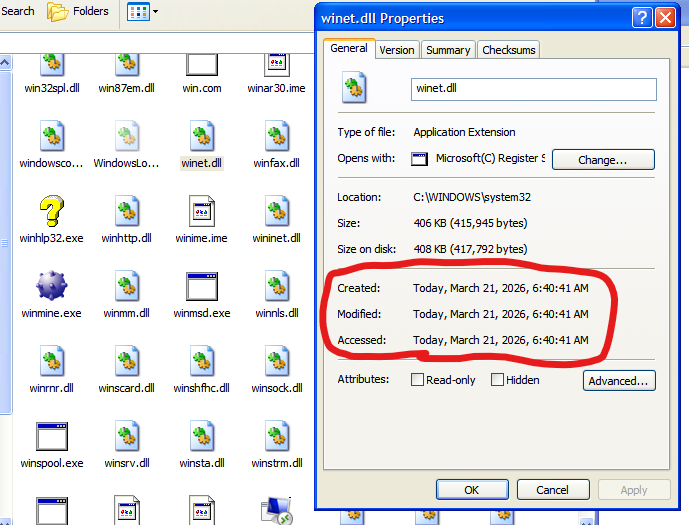Enable the Read-only attribute checkbox
This screenshot has width=689, height=525.
coord(418,380)
